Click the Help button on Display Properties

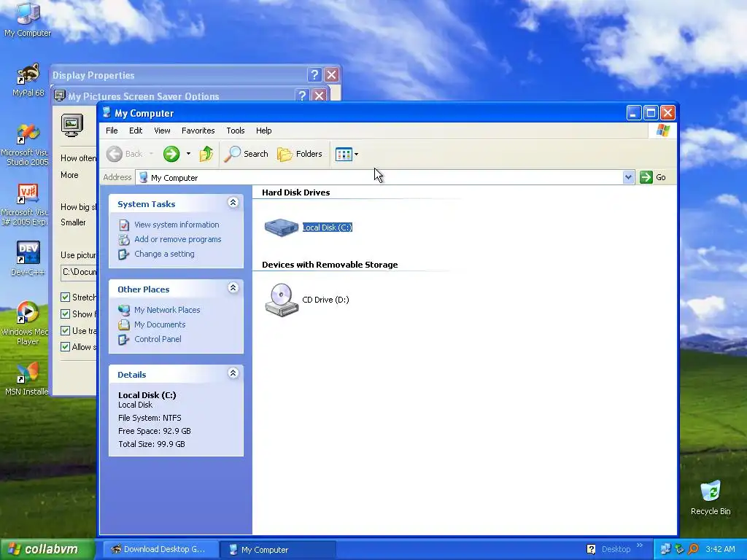[x=314, y=75]
